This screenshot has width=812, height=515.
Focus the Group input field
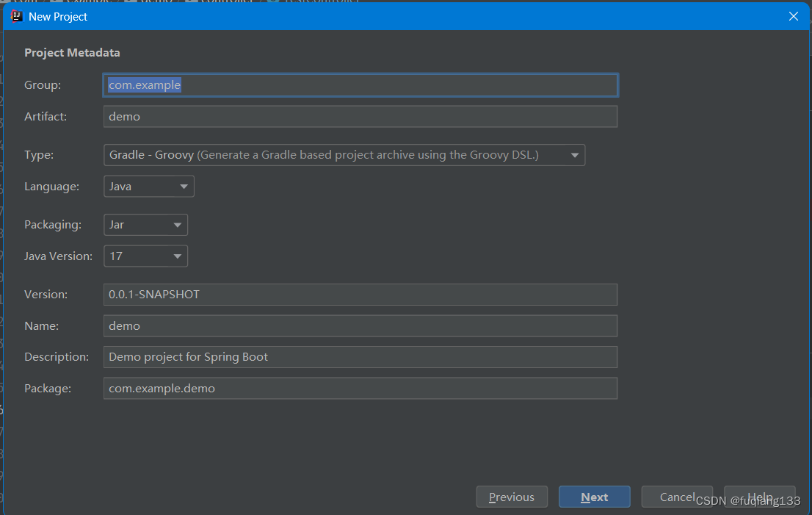[x=360, y=85]
